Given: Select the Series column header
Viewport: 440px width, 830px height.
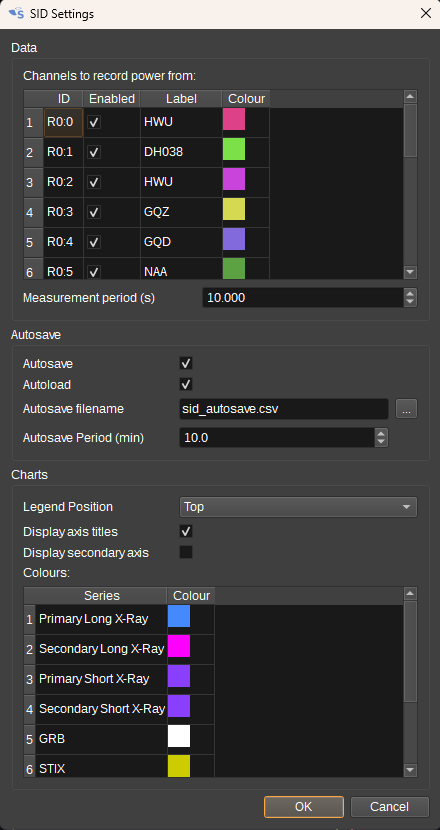Looking at the screenshot, I should click(102, 596).
